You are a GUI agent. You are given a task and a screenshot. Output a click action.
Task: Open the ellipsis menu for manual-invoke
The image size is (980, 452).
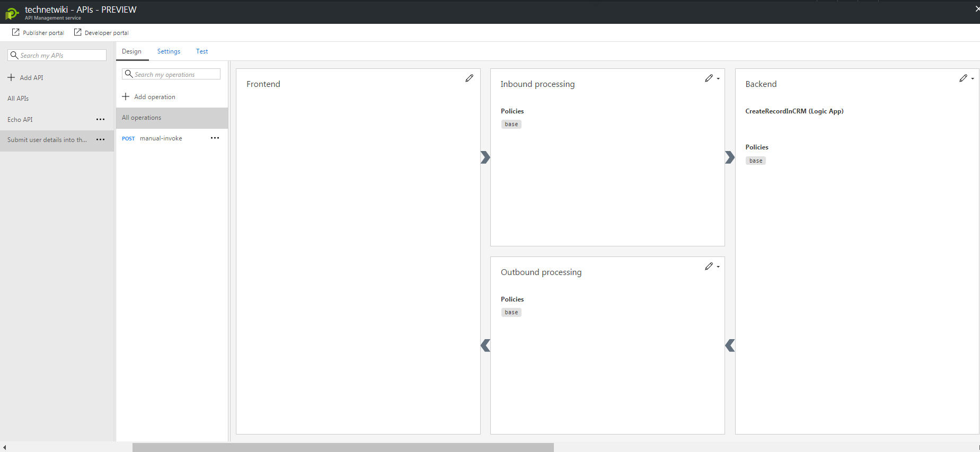click(215, 138)
